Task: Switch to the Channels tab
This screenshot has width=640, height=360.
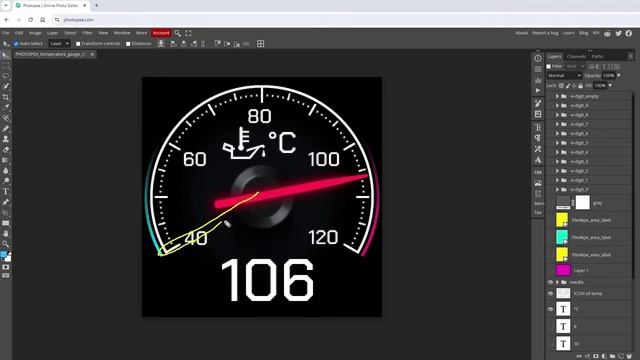Action: tap(576, 56)
